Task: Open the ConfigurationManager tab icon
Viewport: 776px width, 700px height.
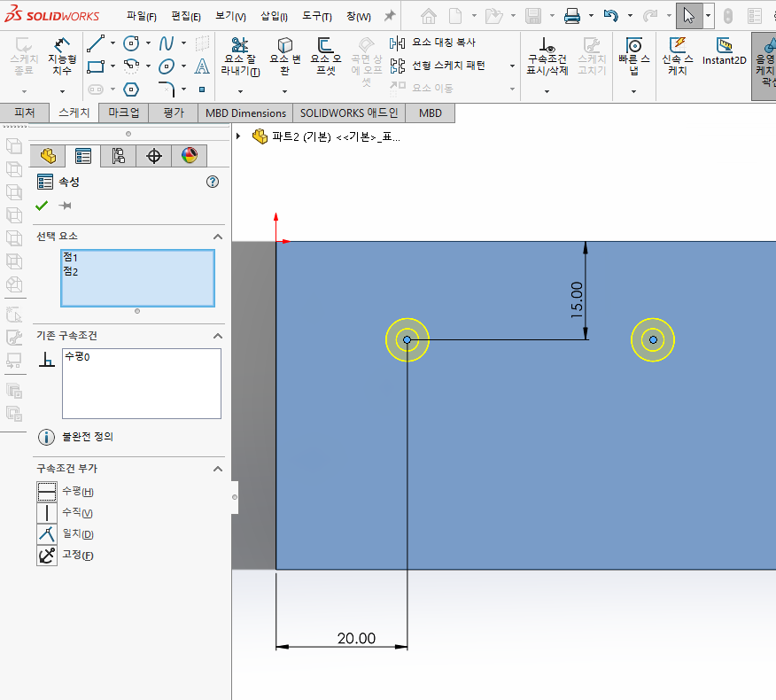Action: (x=119, y=156)
